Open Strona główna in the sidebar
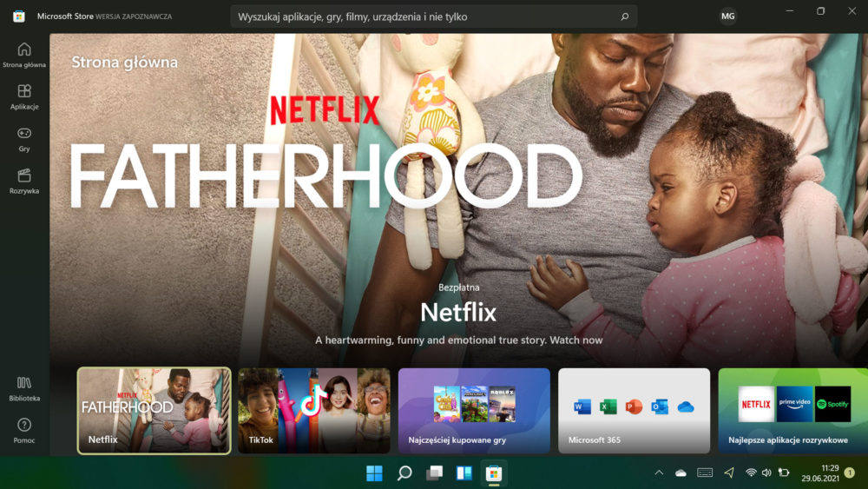Viewport: 868px width, 489px height. coord(23,56)
